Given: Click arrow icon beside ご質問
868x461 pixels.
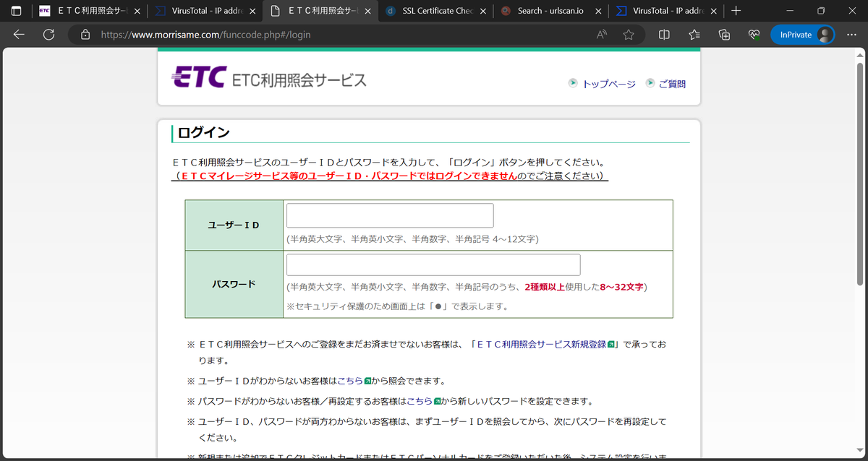Looking at the screenshot, I should click(x=650, y=84).
